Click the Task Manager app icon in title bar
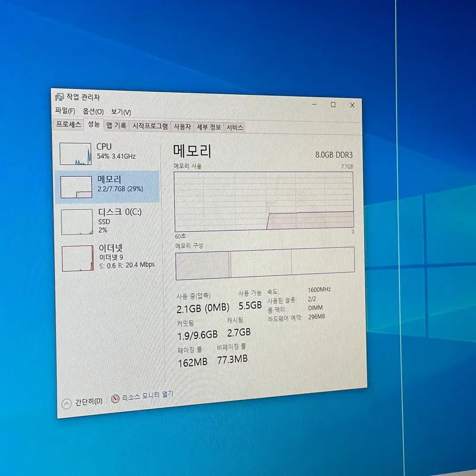The height and width of the screenshot is (476, 476). click(59, 97)
